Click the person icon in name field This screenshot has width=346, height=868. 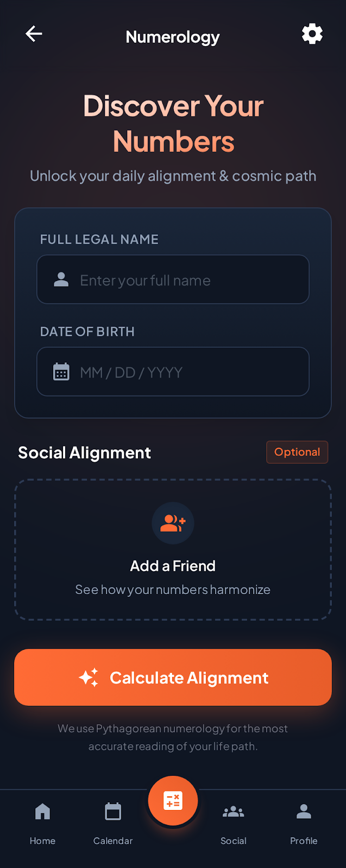pyautogui.click(x=61, y=280)
